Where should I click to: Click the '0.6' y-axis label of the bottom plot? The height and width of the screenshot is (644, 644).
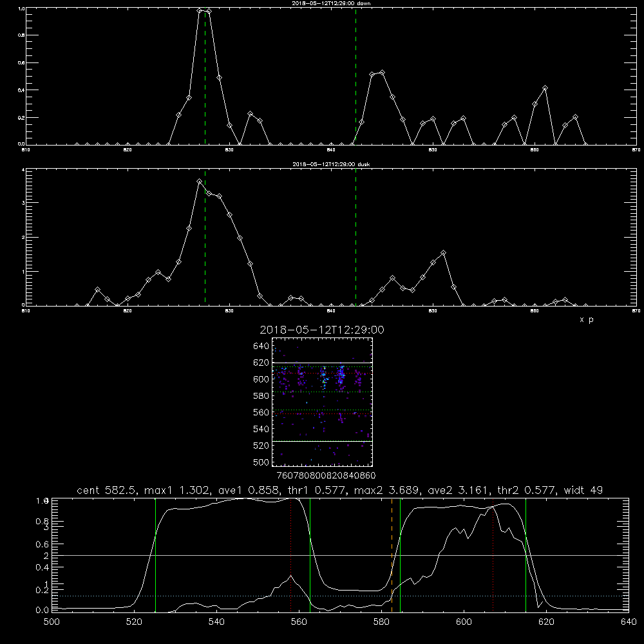click(43, 544)
